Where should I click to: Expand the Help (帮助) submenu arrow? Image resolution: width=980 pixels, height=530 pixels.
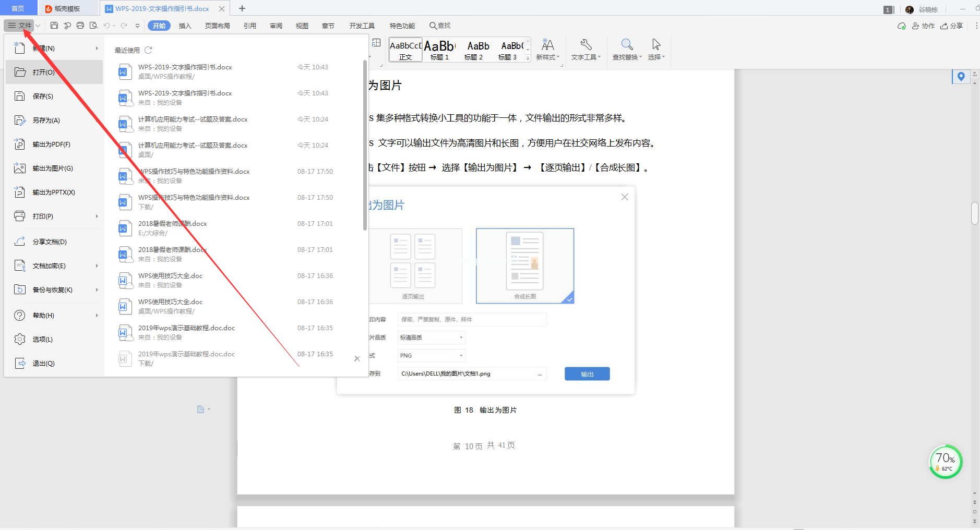(97, 316)
